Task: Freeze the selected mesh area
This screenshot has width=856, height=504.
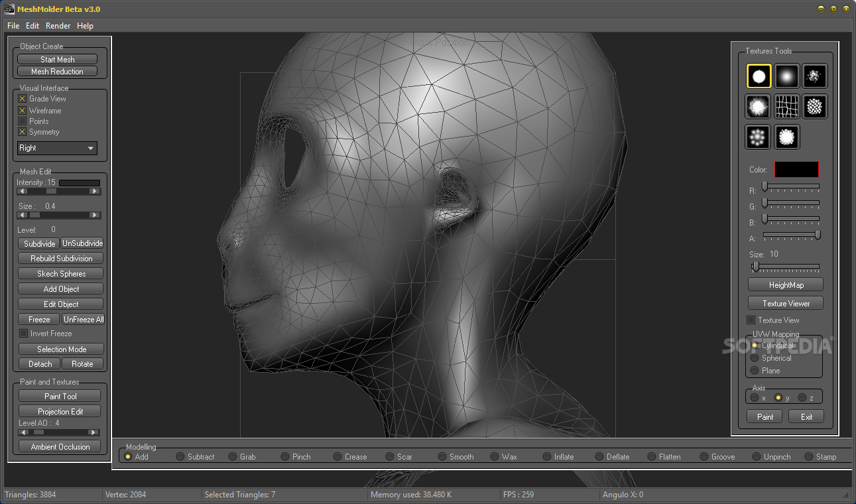Action: (39, 319)
